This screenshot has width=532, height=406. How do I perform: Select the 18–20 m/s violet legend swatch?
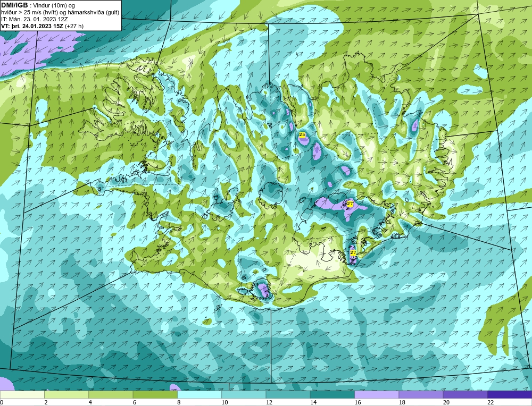coord(421,394)
